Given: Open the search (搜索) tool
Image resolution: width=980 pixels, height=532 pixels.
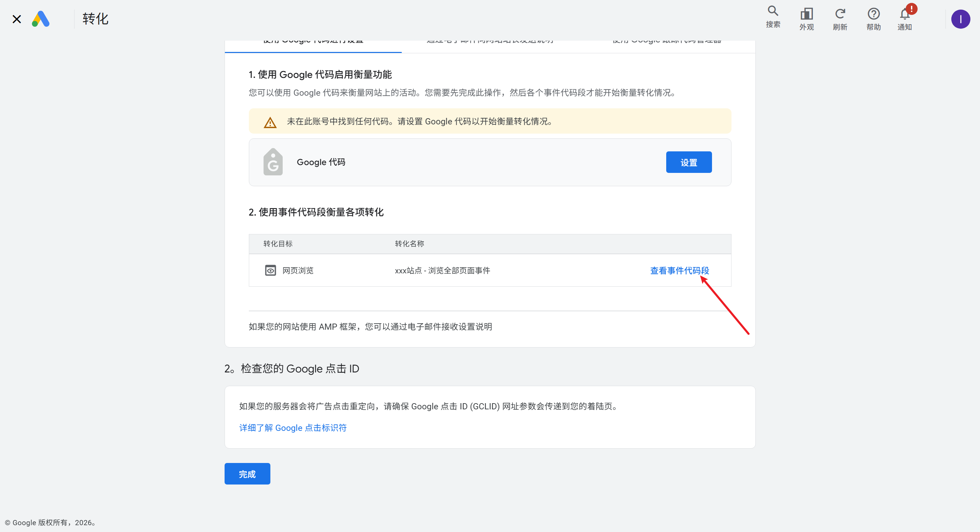Looking at the screenshot, I should [773, 17].
